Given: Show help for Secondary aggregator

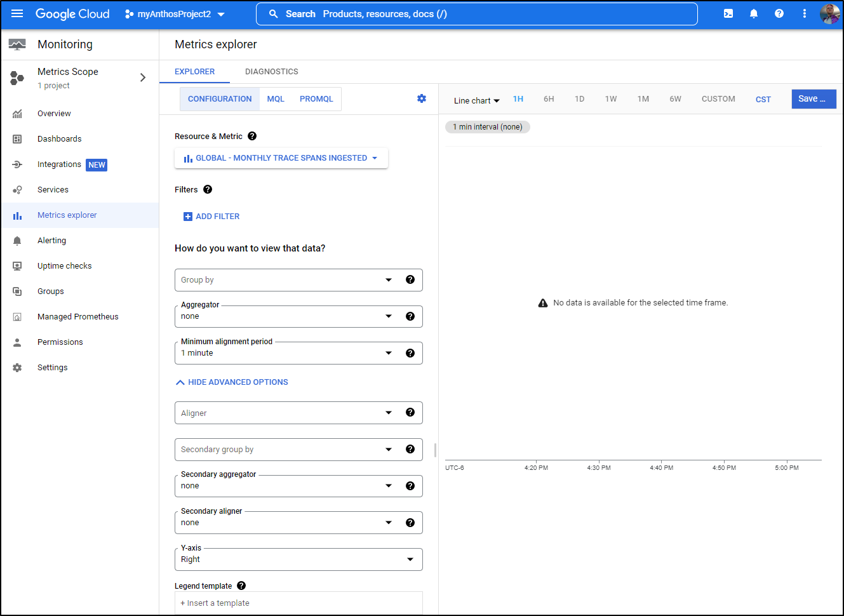Looking at the screenshot, I should click(410, 486).
